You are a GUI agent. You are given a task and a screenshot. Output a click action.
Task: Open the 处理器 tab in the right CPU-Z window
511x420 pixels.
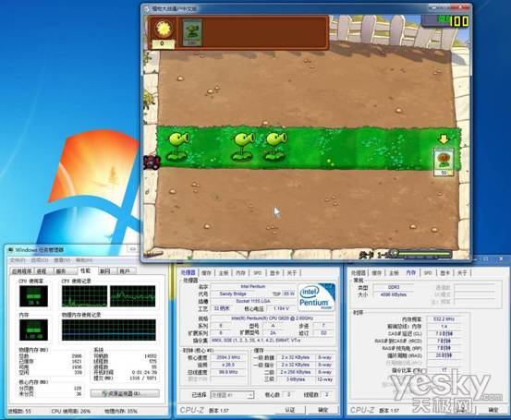[359, 273]
